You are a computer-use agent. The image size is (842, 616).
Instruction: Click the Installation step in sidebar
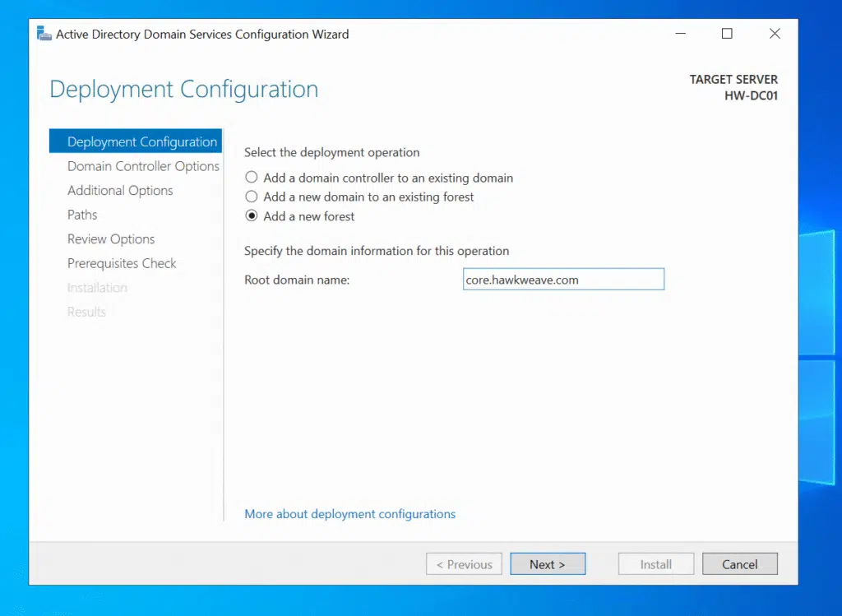(x=97, y=288)
